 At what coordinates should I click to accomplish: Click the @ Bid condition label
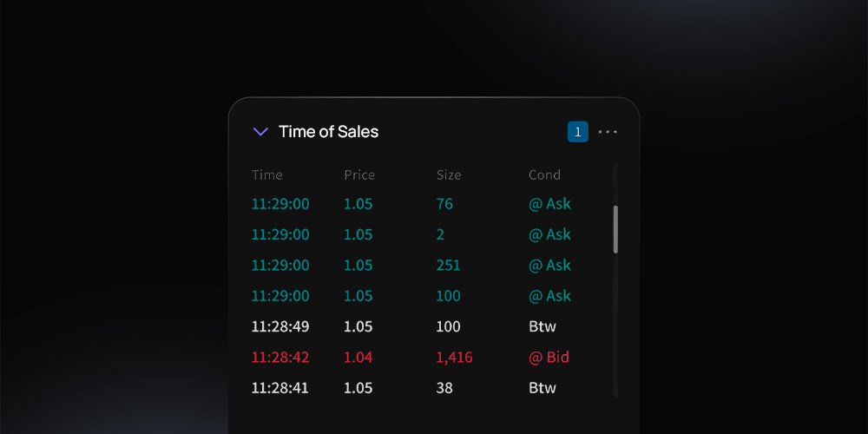[x=549, y=358]
